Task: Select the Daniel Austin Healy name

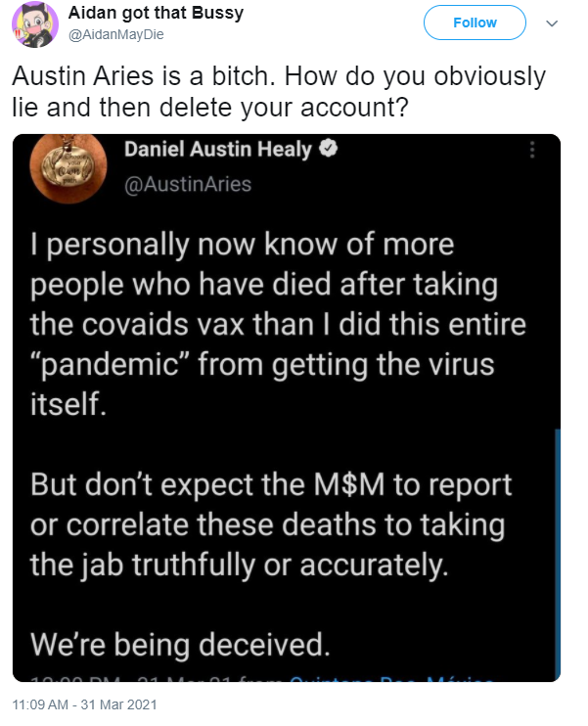Action: pyautogui.click(x=218, y=151)
